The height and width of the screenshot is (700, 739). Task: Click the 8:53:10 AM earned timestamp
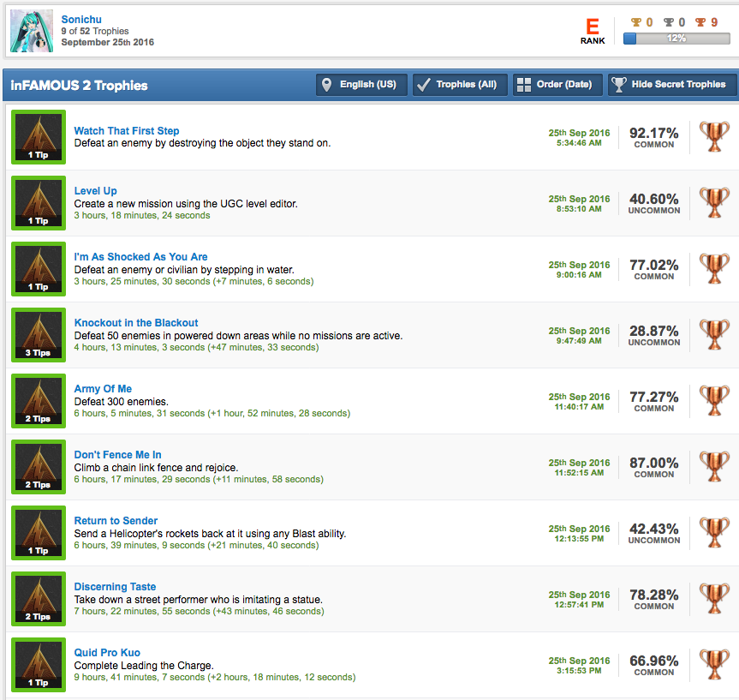coord(579,209)
